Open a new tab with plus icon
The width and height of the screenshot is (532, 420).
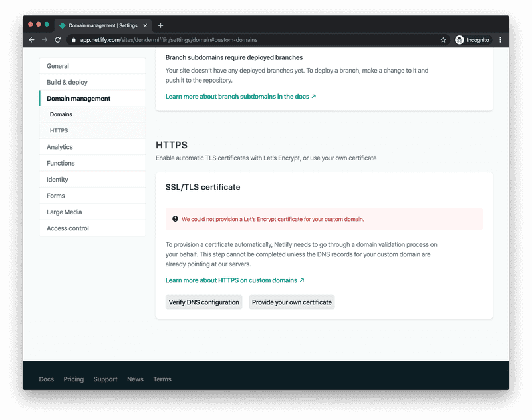[x=160, y=25]
